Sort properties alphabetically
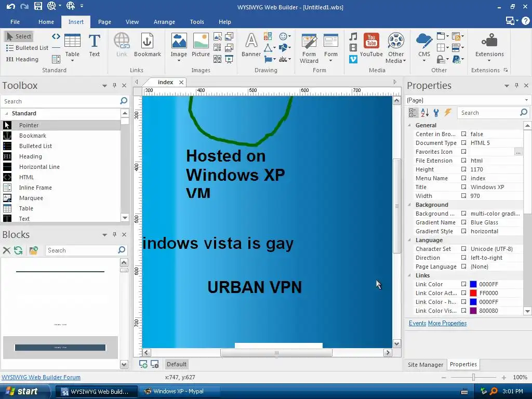Image resolution: width=532 pixels, height=399 pixels. tap(425, 113)
